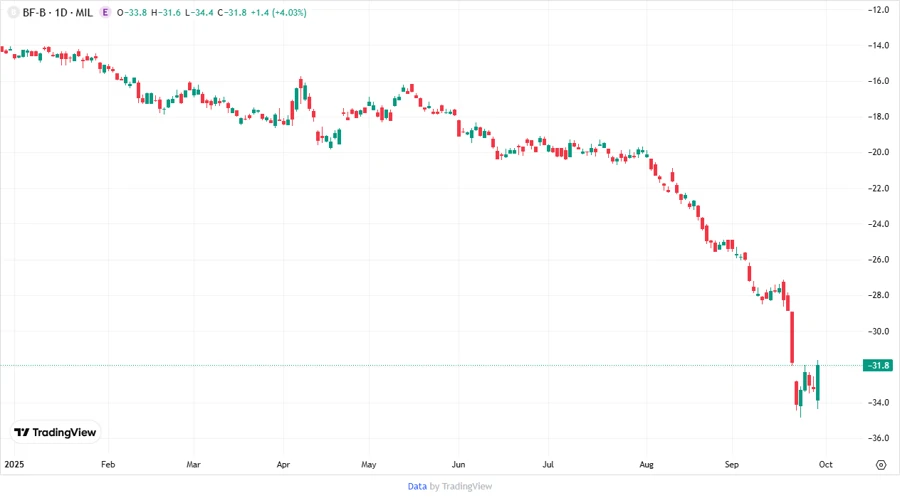Click the 1D interval label
Viewport: 900px width, 498px height.
click(x=61, y=12)
